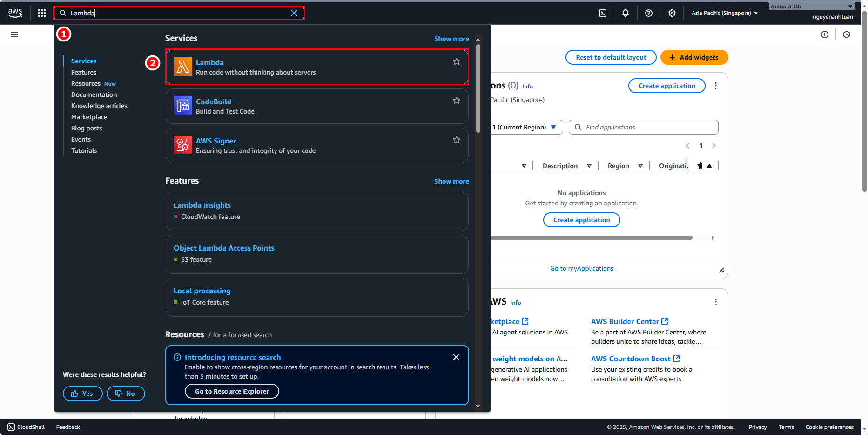Open the Lambda Insights feature link
868x435 pixels.
point(202,205)
